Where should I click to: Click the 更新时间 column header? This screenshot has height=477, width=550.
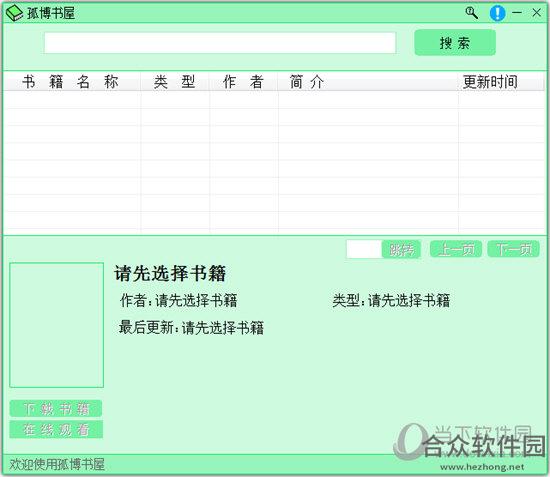(x=501, y=82)
